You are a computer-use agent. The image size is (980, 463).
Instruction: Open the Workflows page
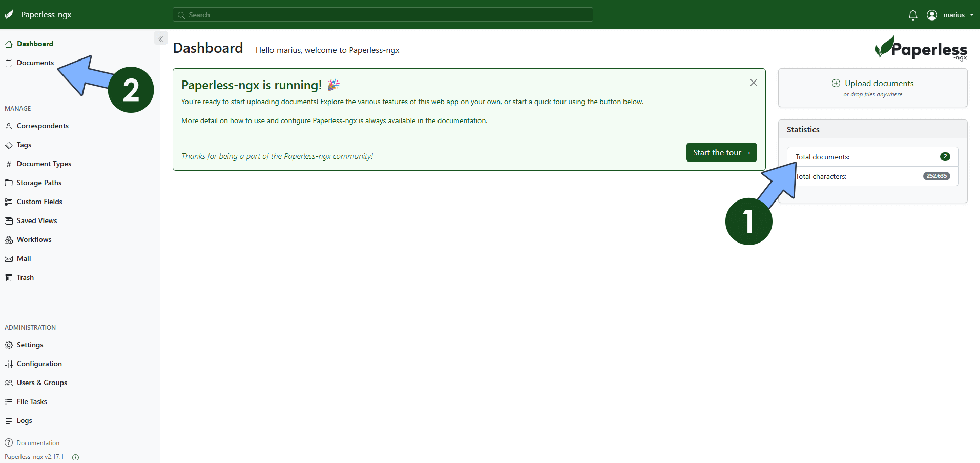[34, 239]
